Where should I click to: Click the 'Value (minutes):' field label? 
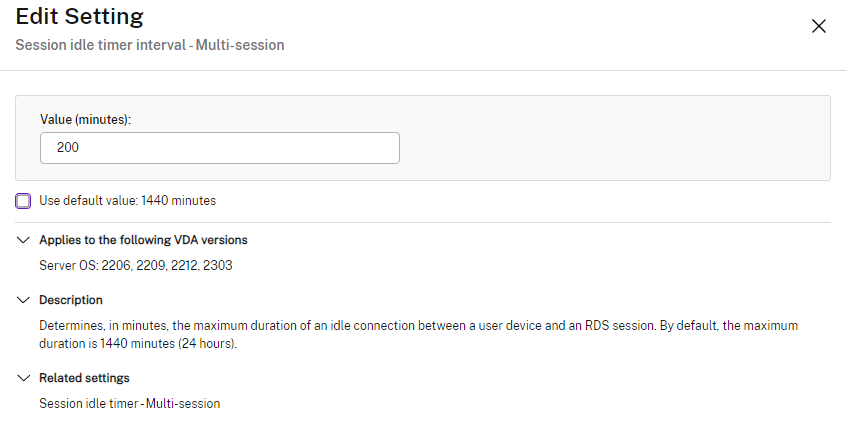coord(86,119)
